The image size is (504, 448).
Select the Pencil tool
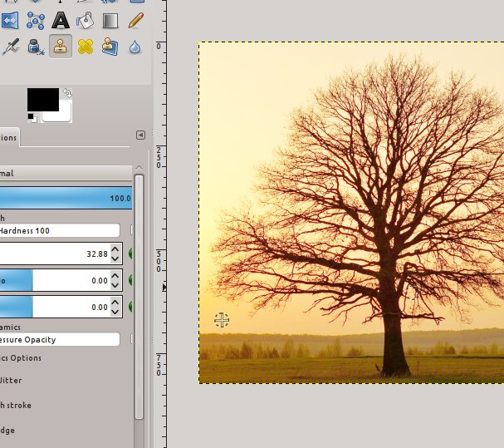pos(135,21)
